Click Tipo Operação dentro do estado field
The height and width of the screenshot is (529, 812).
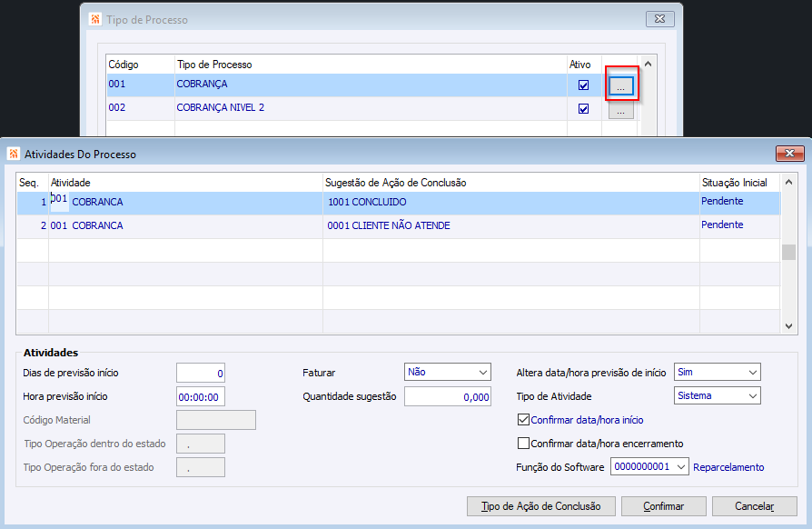pyautogui.click(x=201, y=444)
